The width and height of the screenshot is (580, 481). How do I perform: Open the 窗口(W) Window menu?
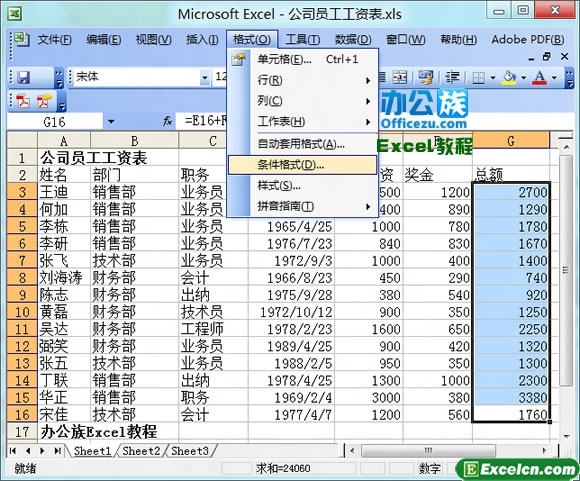[x=405, y=39]
